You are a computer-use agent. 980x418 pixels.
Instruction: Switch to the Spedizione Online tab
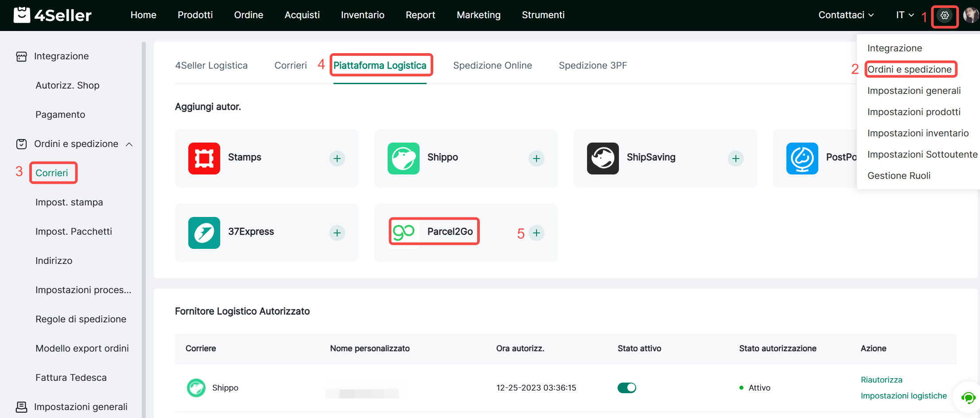tap(492, 66)
